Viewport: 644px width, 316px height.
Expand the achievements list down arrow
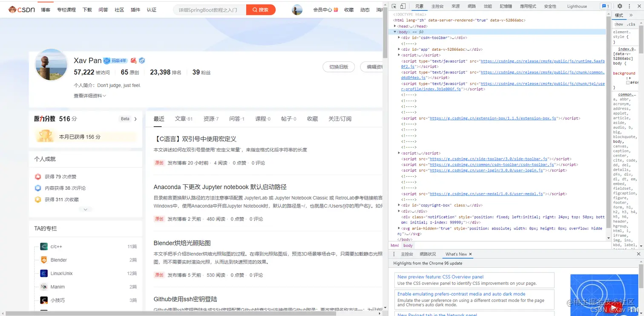(86, 209)
